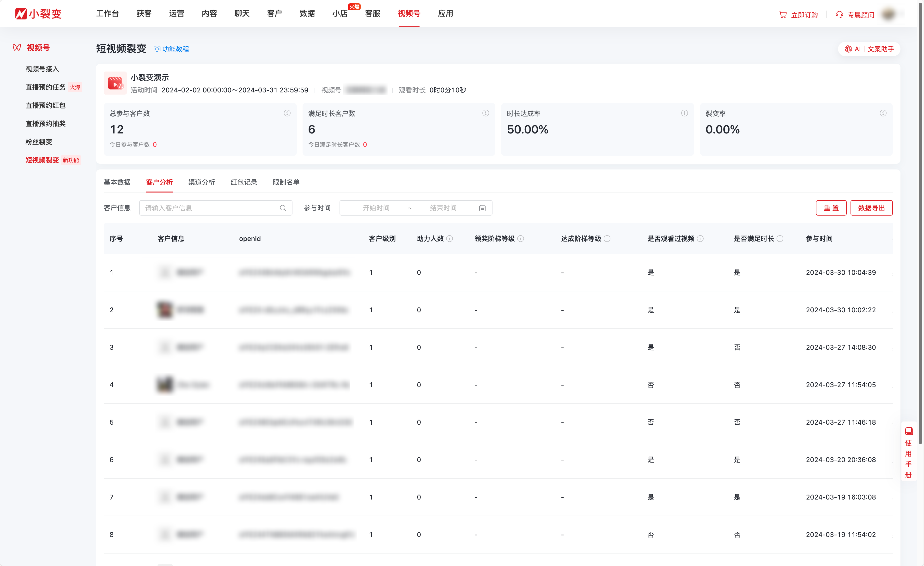
Task: Click customer avatar in row 4
Action: (x=165, y=385)
